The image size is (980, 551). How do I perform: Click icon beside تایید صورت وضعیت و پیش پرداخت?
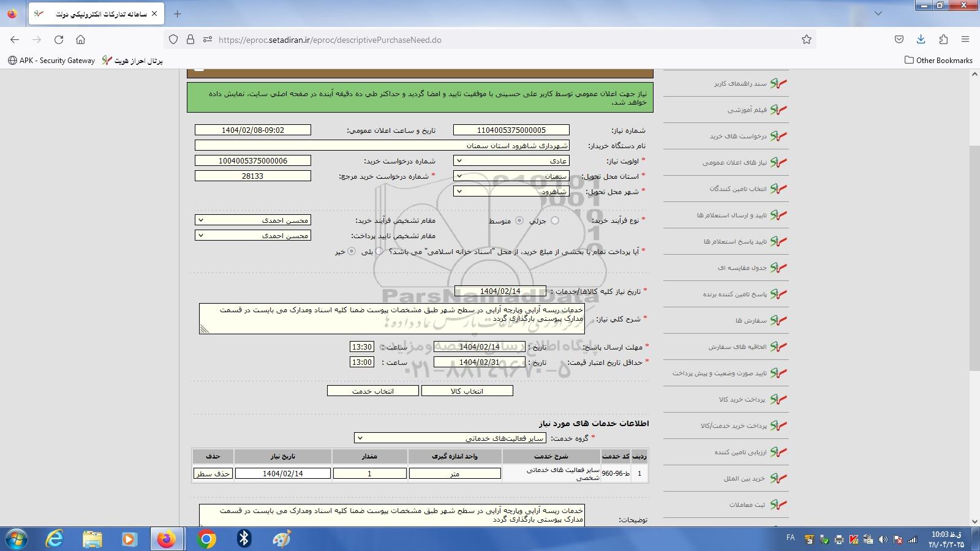pos(778,373)
